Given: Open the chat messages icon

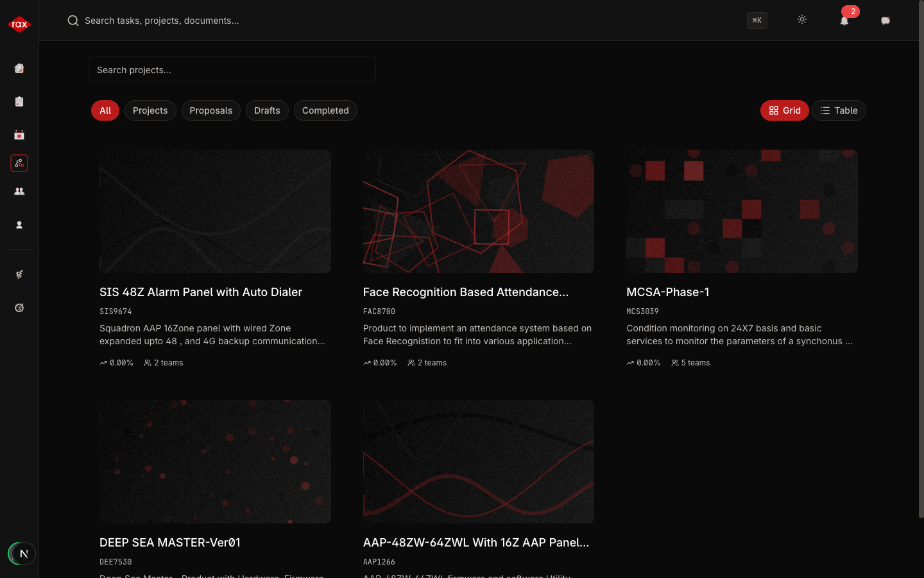Looking at the screenshot, I should [886, 21].
